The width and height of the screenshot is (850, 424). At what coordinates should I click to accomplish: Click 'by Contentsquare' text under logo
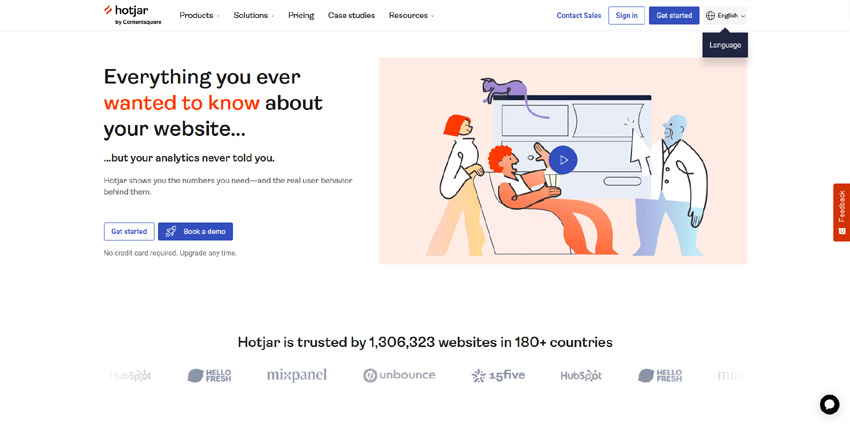pyautogui.click(x=138, y=23)
